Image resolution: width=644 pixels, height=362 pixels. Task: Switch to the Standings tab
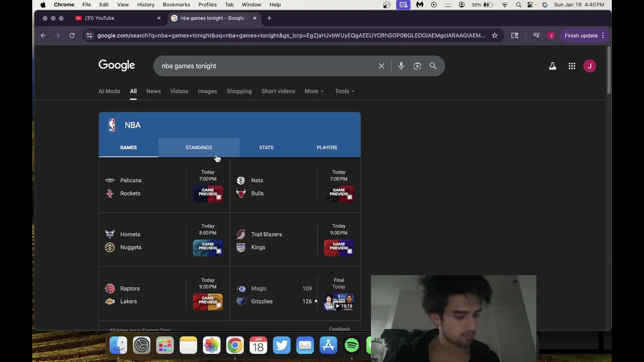point(199,147)
